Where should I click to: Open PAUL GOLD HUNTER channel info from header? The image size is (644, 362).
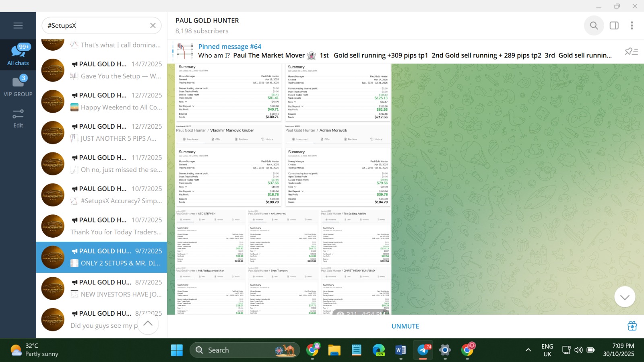(207, 25)
